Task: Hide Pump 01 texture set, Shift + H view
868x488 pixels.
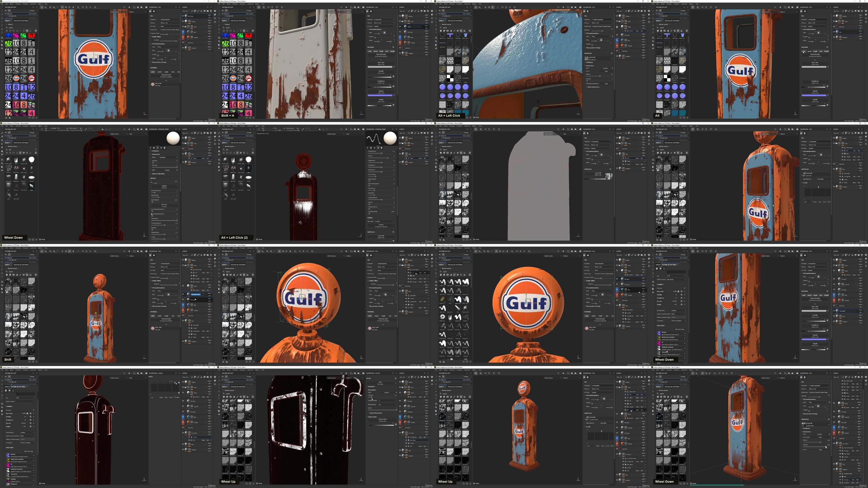Action: [x=223, y=14]
